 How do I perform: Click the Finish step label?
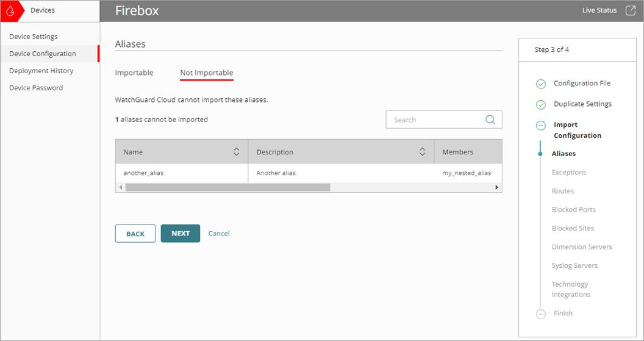click(x=563, y=313)
